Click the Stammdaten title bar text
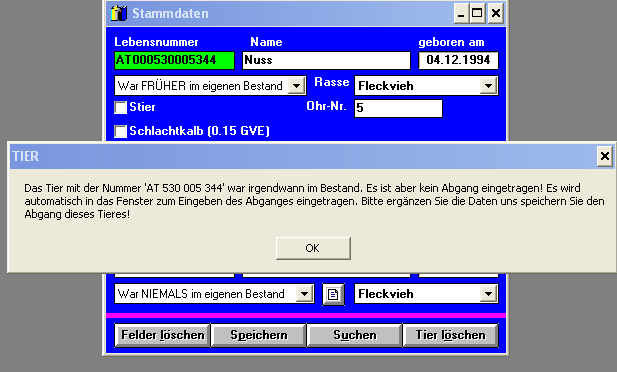The image size is (617, 372). (170, 13)
